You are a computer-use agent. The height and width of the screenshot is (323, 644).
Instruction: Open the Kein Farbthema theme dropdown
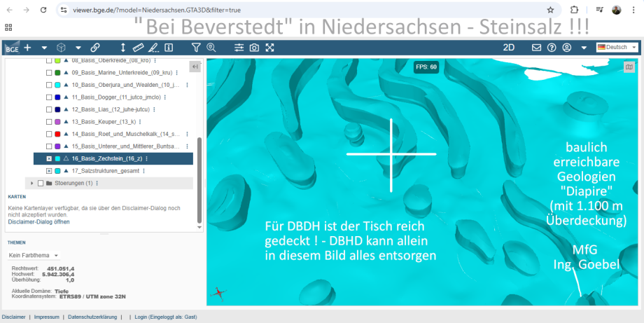tap(34, 256)
